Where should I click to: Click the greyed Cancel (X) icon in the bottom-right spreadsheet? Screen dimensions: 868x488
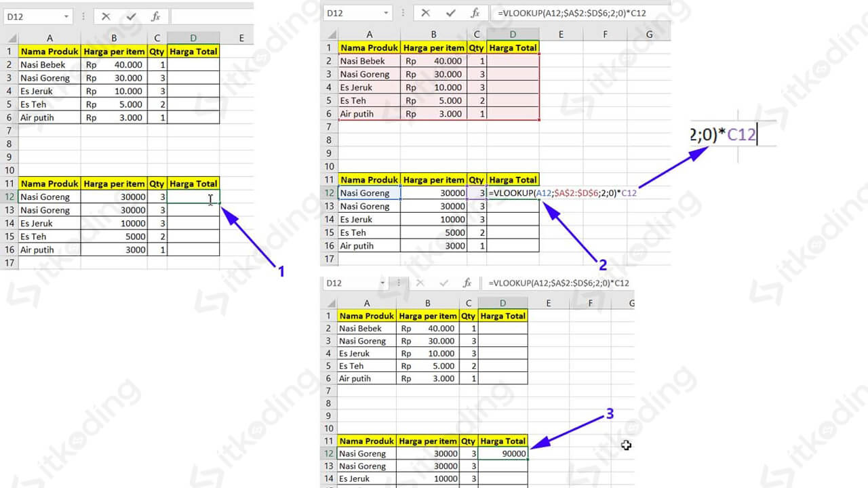coord(420,283)
